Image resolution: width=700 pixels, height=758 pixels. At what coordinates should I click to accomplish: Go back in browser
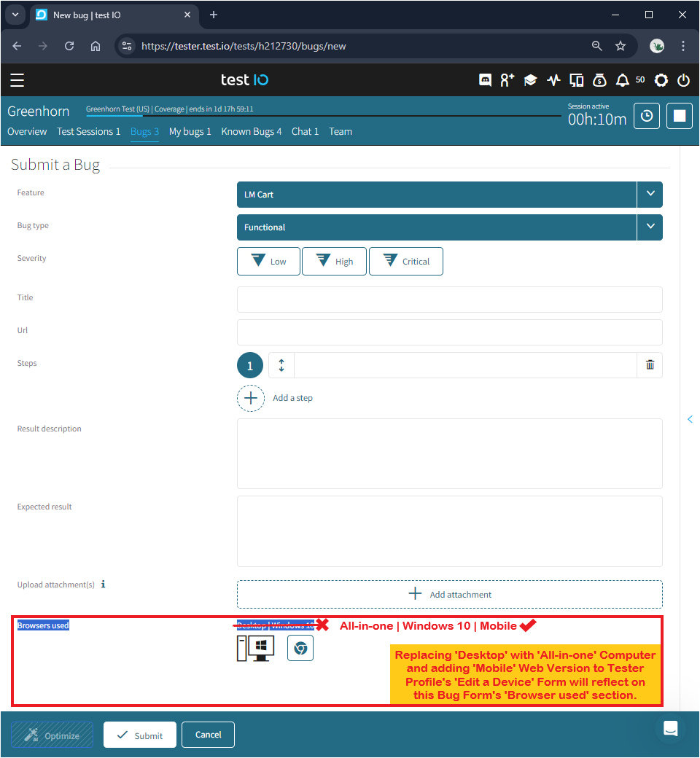tap(17, 46)
